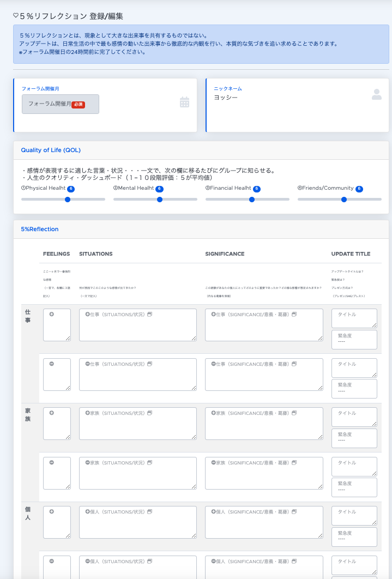Click the calendar icon for forum month

184,102
